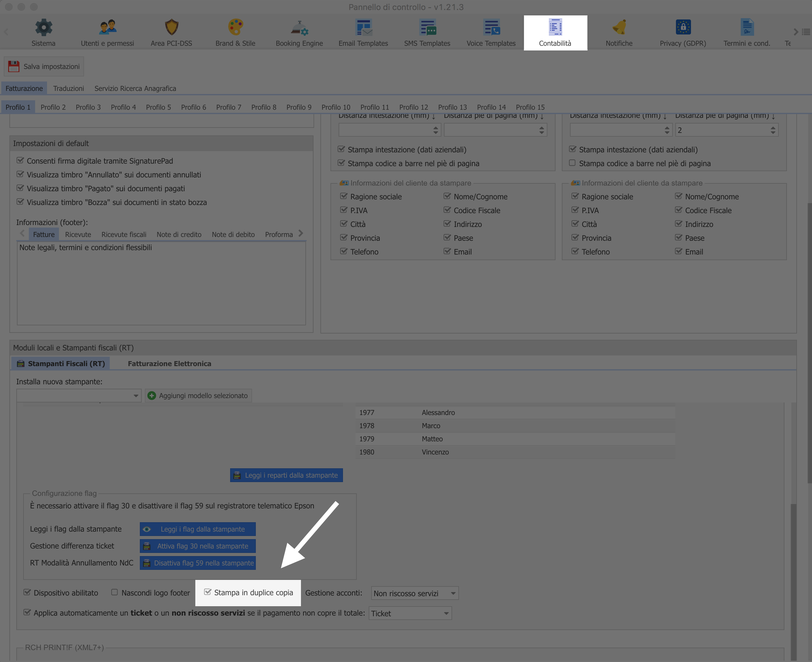
Task: Select row 1979 Matteo
Action: tap(515, 439)
